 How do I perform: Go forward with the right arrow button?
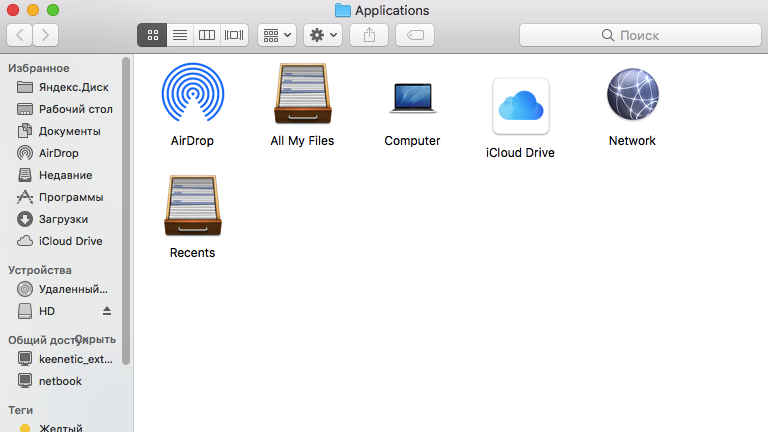[x=46, y=35]
